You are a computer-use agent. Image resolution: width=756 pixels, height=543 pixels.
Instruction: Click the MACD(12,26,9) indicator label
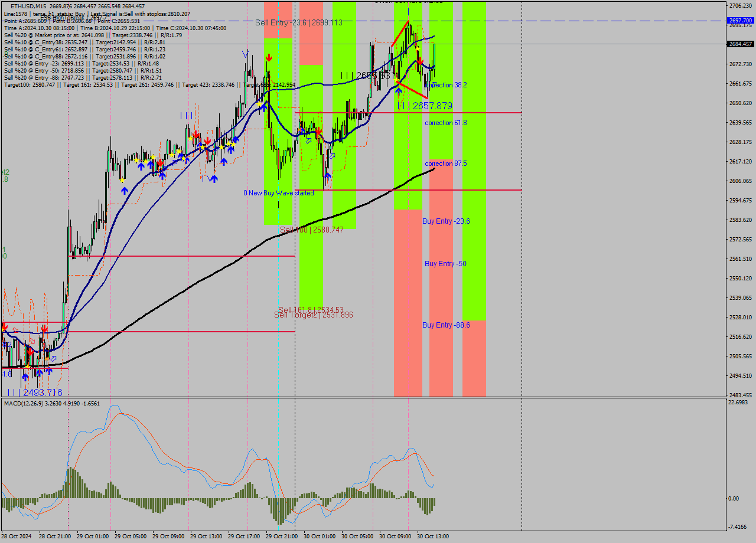point(52,404)
